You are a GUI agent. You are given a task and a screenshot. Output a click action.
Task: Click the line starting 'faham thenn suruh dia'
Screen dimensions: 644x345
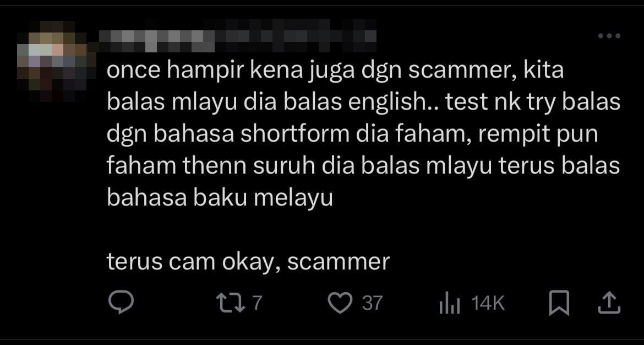[x=363, y=166]
